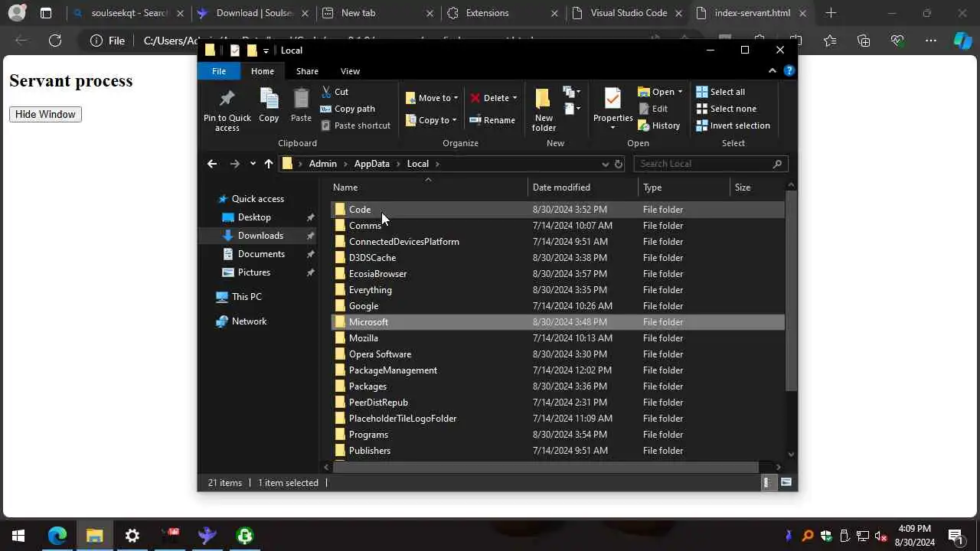Screen dimensions: 980x551
Task: Expand the New item dropdown
Action: 571,92
